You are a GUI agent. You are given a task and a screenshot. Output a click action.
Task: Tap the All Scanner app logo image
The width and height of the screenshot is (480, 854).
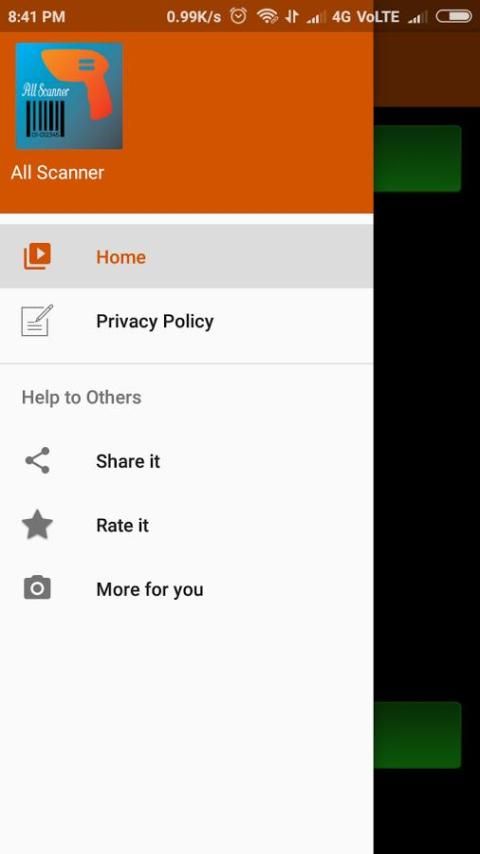[69, 95]
